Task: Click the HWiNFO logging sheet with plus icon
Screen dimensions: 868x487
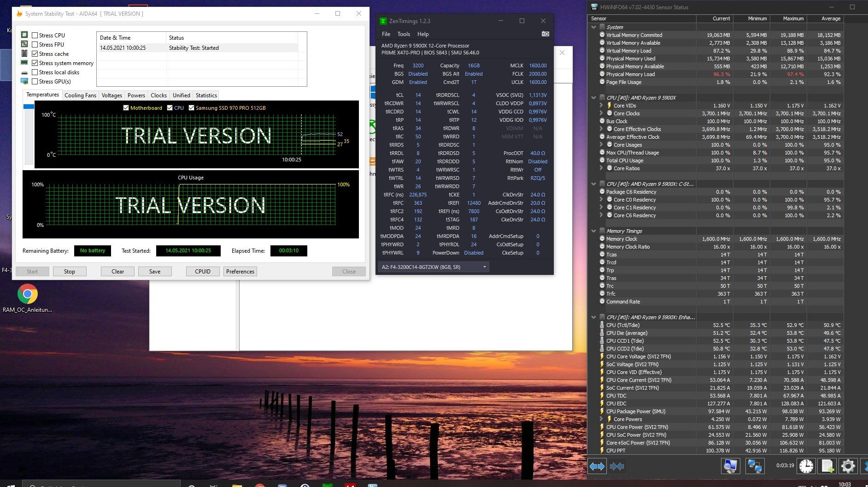Action: 827,466
